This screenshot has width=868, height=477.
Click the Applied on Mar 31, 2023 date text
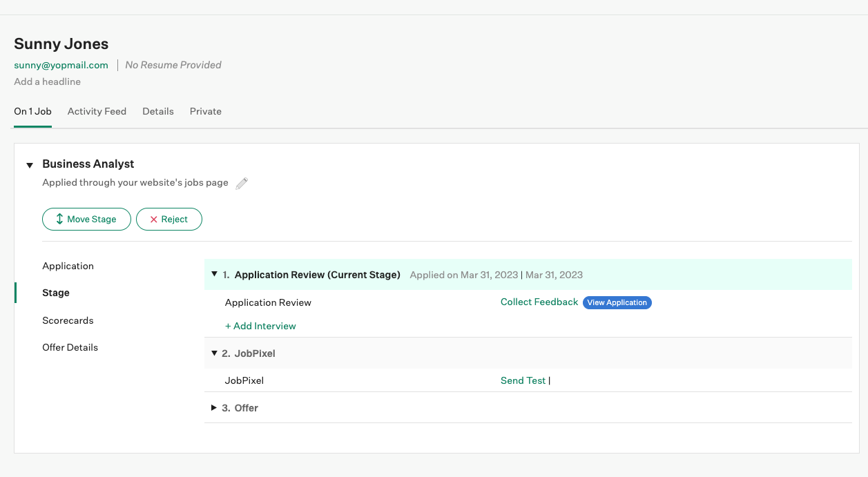click(463, 275)
